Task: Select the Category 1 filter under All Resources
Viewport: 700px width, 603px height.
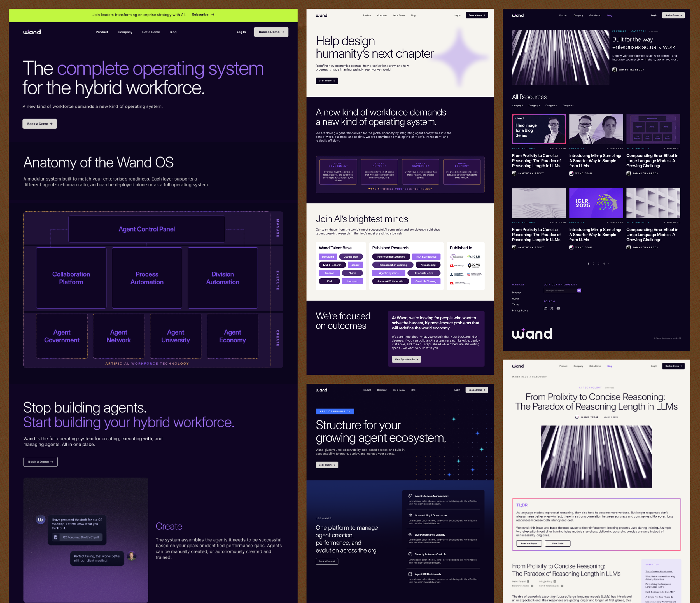Action: click(x=517, y=106)
